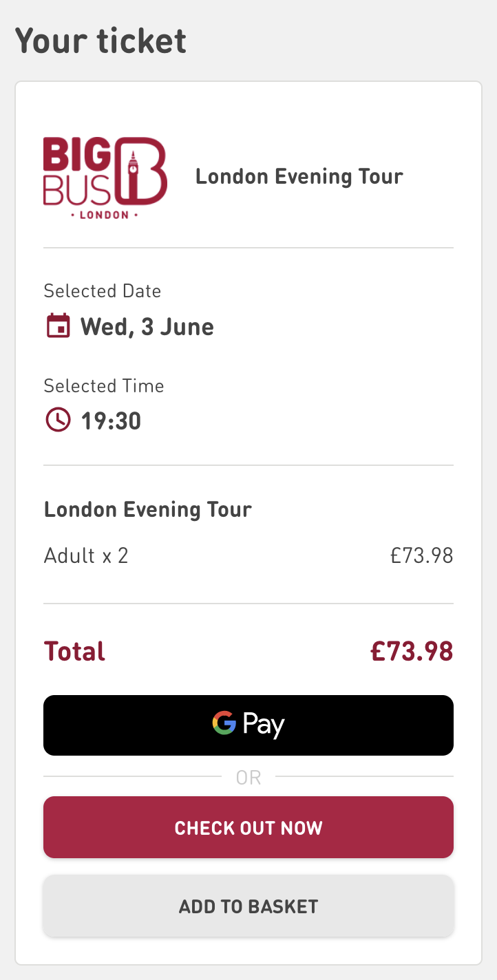Click the Selected Time label
This screenshot has width=497, height=980.
(104, 385)
